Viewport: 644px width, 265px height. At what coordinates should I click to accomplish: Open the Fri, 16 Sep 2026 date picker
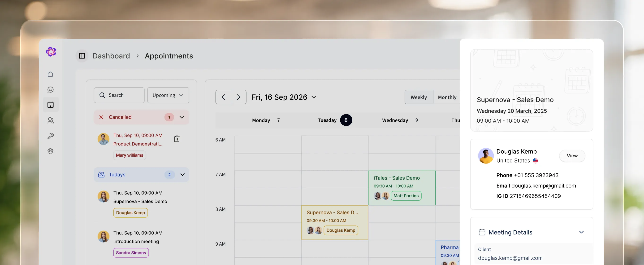click(x=284, y=97)
